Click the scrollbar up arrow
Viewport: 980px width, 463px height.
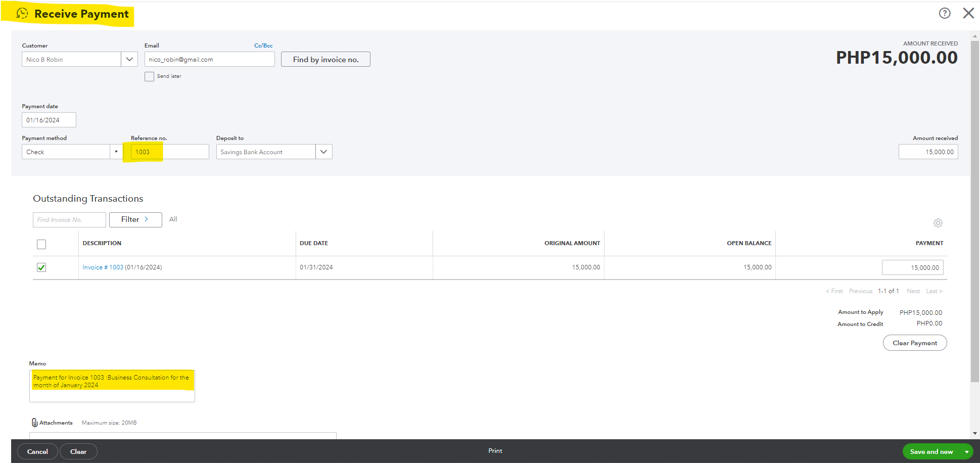point(975,36)
